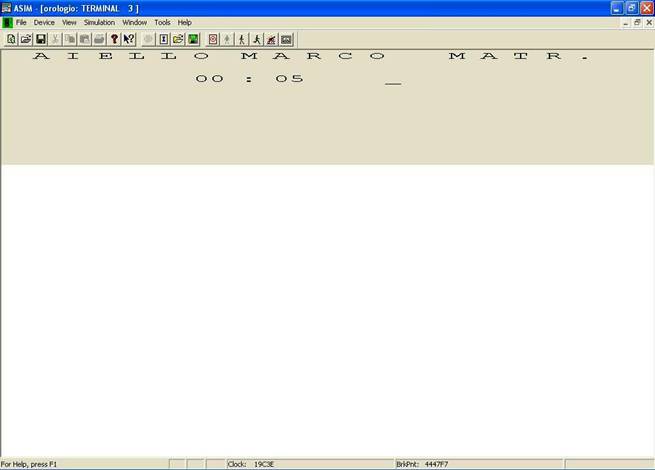Save using the floppy disk icon
Screen dimensions: 655x470
(x=41, y=39)
